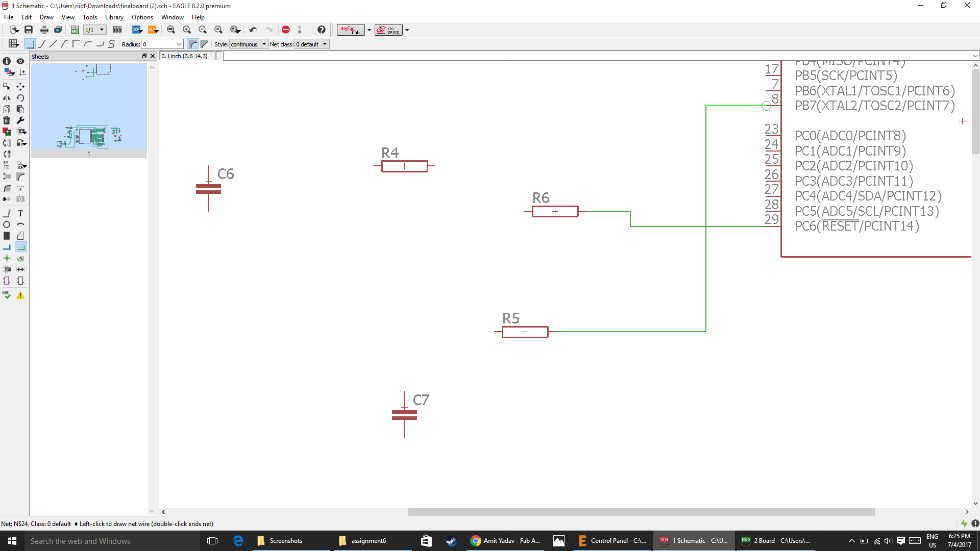The width and height of the screenshot is (980, 551).
Task: Click the command line input field
Action: [597, 56]
